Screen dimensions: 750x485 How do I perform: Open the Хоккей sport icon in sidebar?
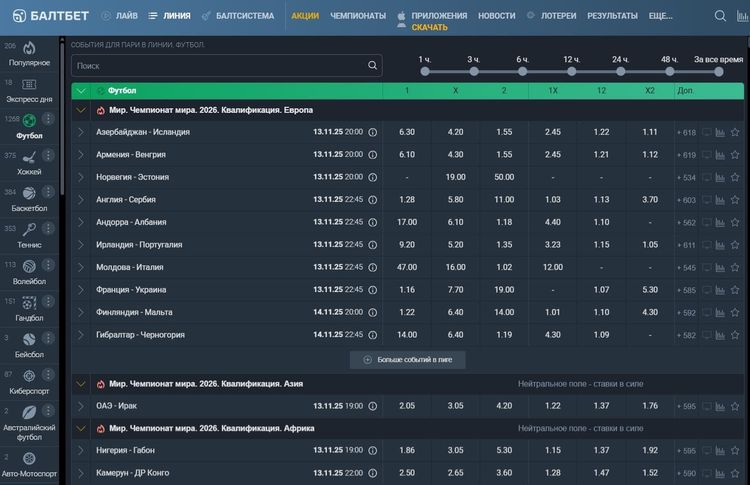coord(30,157)
